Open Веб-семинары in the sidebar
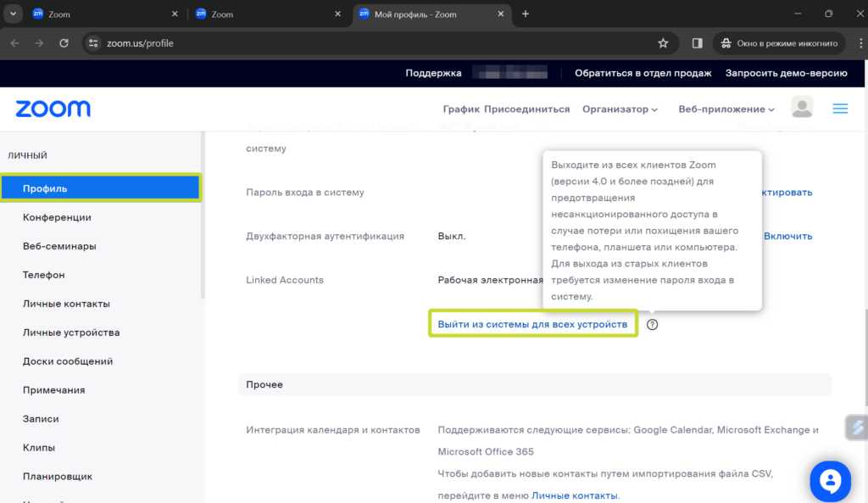Screen dimensions: 868x503 [x=59, y=246]
